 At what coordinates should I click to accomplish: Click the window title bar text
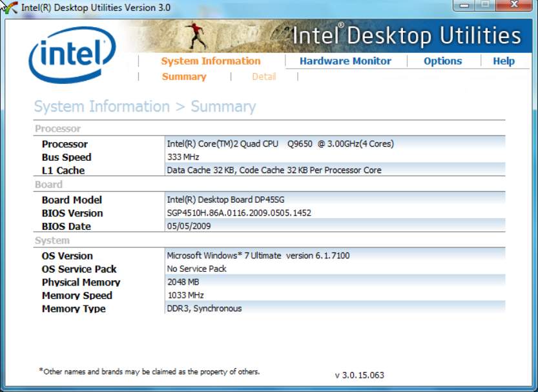coord(96,8)
